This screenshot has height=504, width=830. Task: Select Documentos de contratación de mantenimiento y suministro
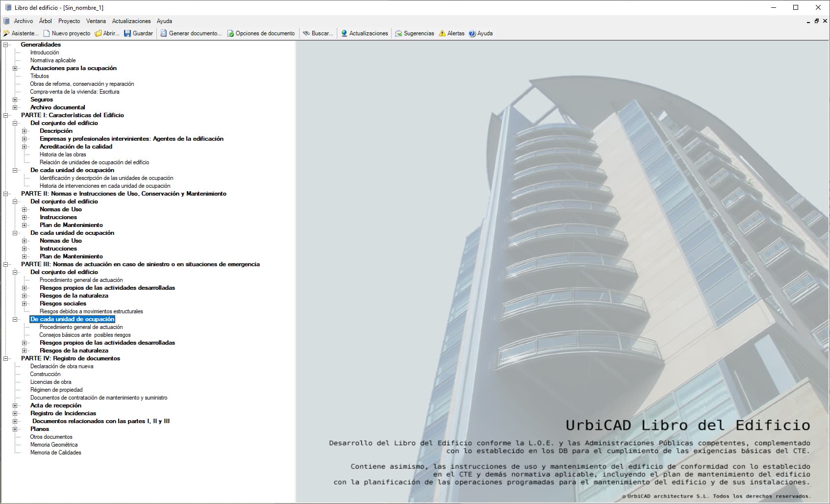click(99, 398)
